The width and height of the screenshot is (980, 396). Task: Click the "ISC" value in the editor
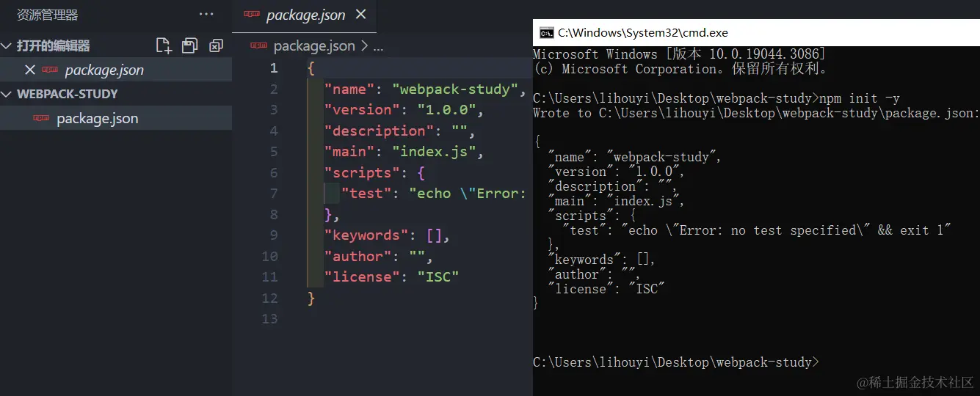438,277
